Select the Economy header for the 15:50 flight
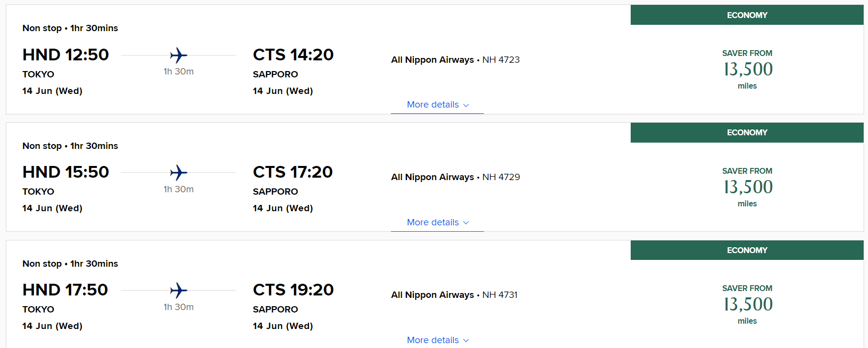Screen dimensions: 868x348 [x=747, y=132]
